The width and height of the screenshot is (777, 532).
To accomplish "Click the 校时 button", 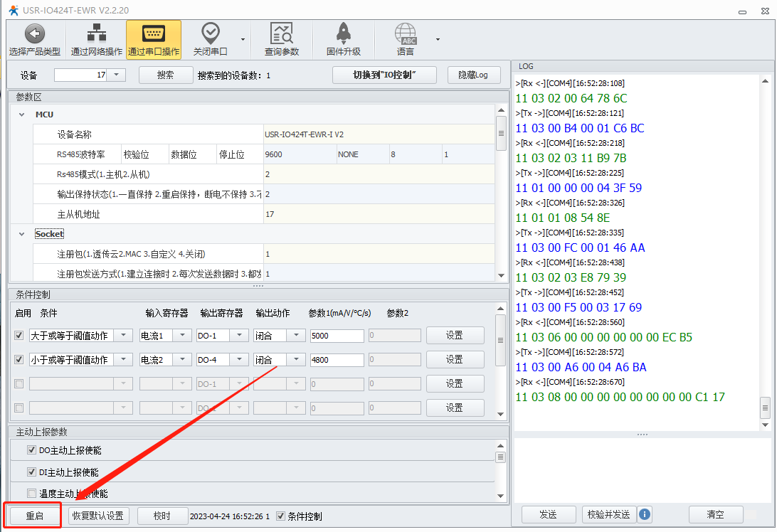I will click(162, 516).
